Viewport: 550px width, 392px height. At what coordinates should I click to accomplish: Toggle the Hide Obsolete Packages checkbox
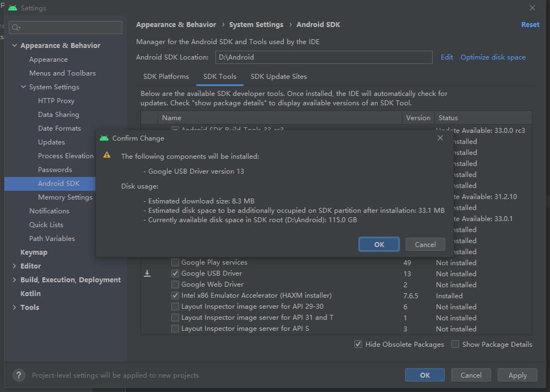click(x=359, y=344)
